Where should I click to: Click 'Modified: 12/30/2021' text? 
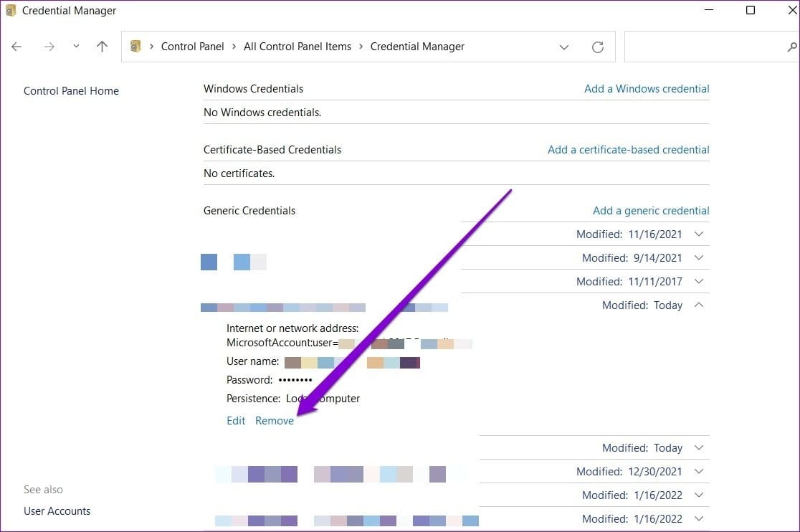629,471
